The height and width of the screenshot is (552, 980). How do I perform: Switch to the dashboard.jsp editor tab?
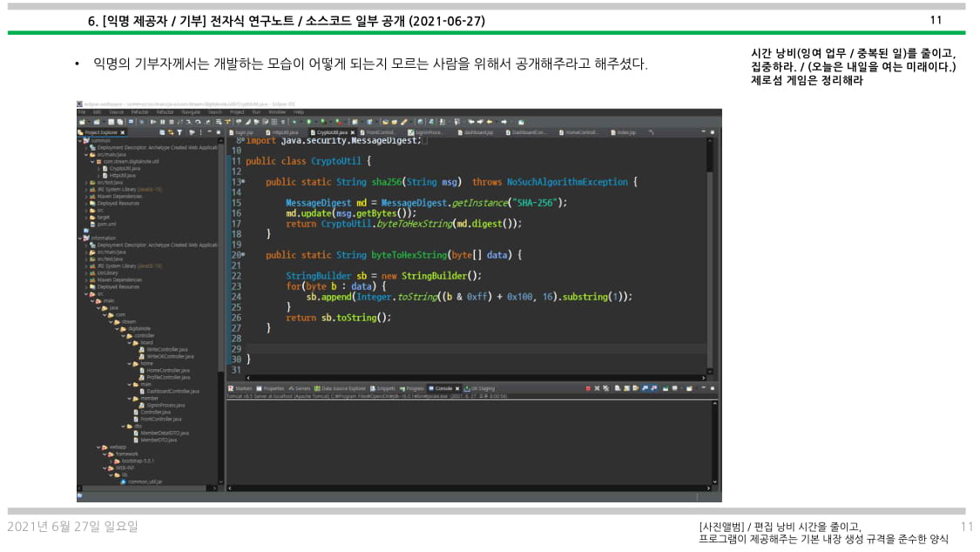pyautogui.click(x=476, y=133)
